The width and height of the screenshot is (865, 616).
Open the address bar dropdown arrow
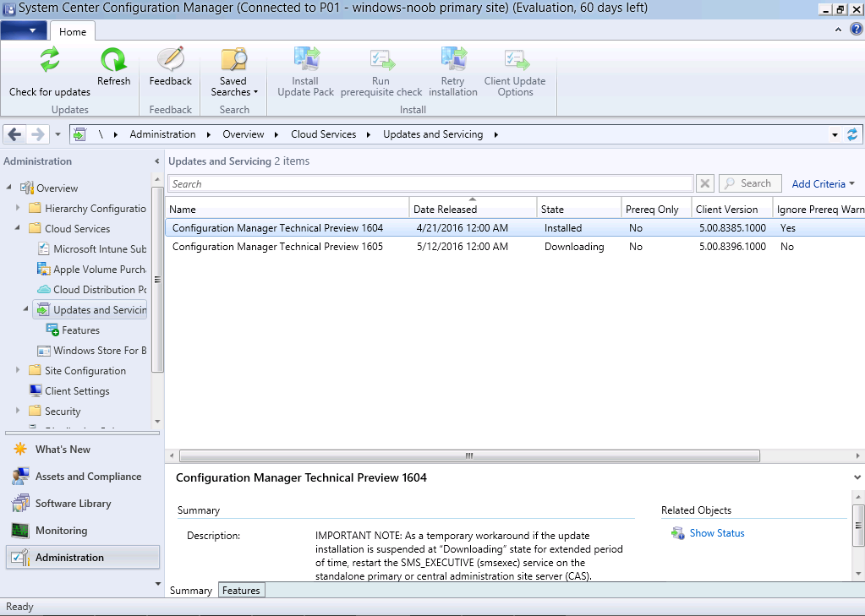(835, 134)
